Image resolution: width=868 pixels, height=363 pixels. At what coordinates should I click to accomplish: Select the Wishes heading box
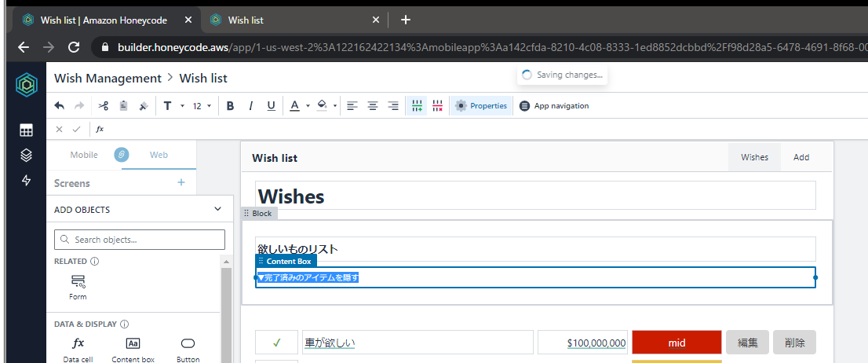(x=535, y=195)
